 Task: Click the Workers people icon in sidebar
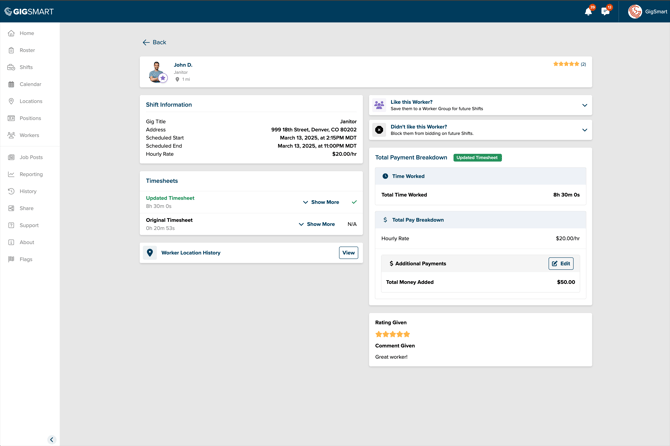(x=11, y=135)
